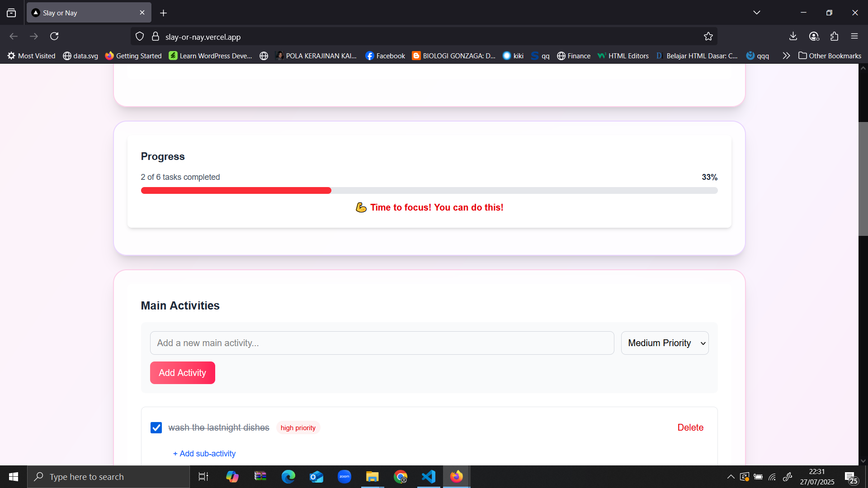Image resolution: width=868 pixels, height=488 pixels.
Task: Open the Firefox hamburger application menu
Action: [854, 36]
